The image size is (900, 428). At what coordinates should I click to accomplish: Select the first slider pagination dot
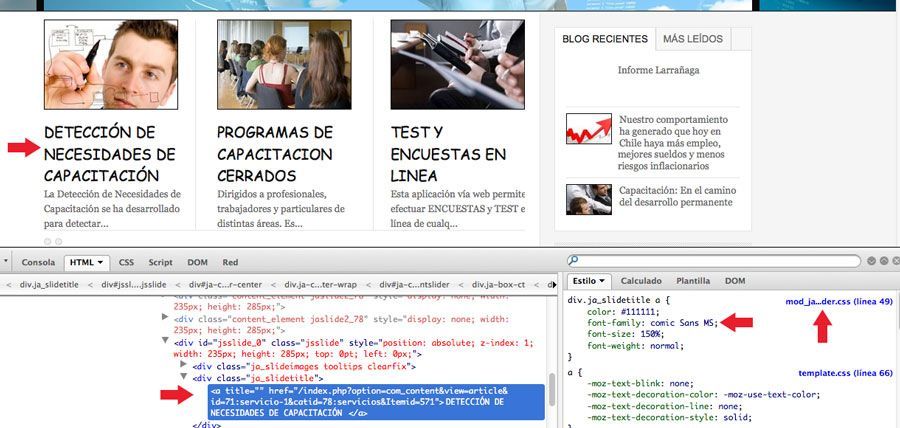coord(48,242)
